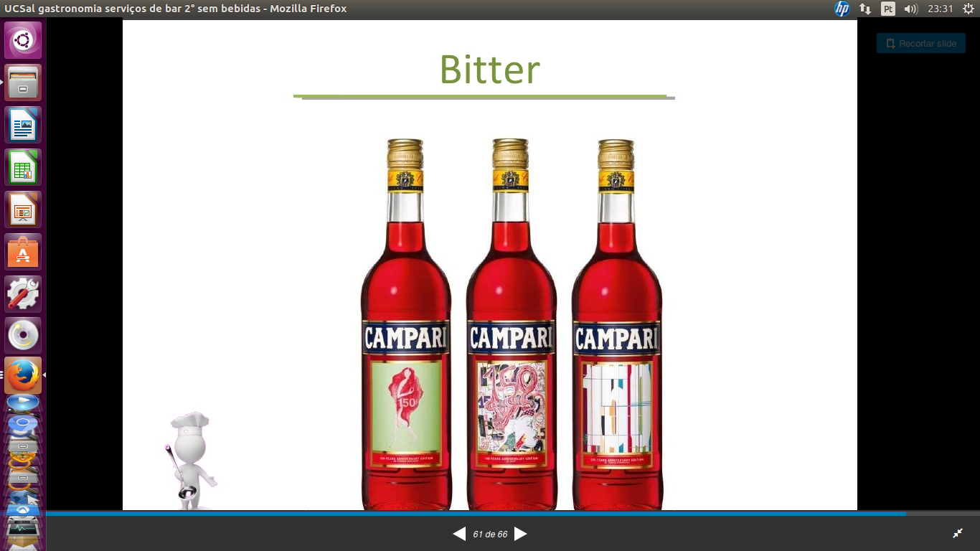Go back to the previous slide
Viewport: 980px width, 551px height.
pyautogui.click(x=459, y=534)
